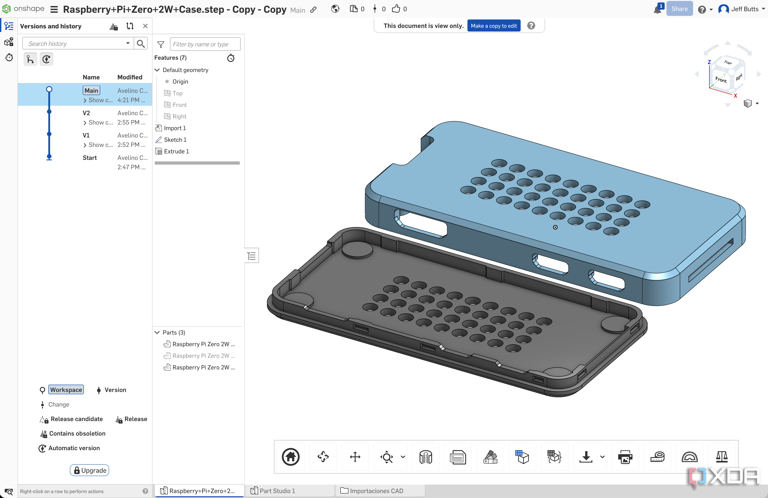
Task: Click the second left sidebar gears icon
Action: coord(8,42)
